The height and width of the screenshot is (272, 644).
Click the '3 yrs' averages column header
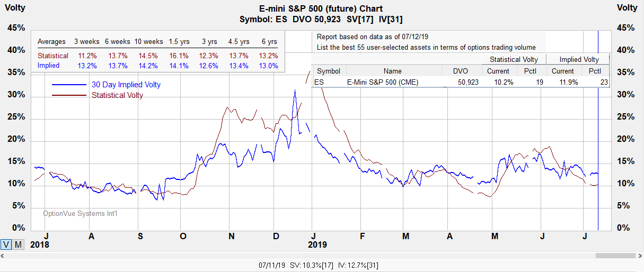coord(210,42)
